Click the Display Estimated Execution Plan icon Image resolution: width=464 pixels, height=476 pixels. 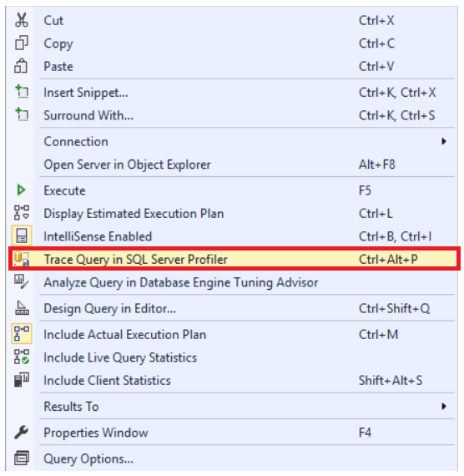point(22,213)
